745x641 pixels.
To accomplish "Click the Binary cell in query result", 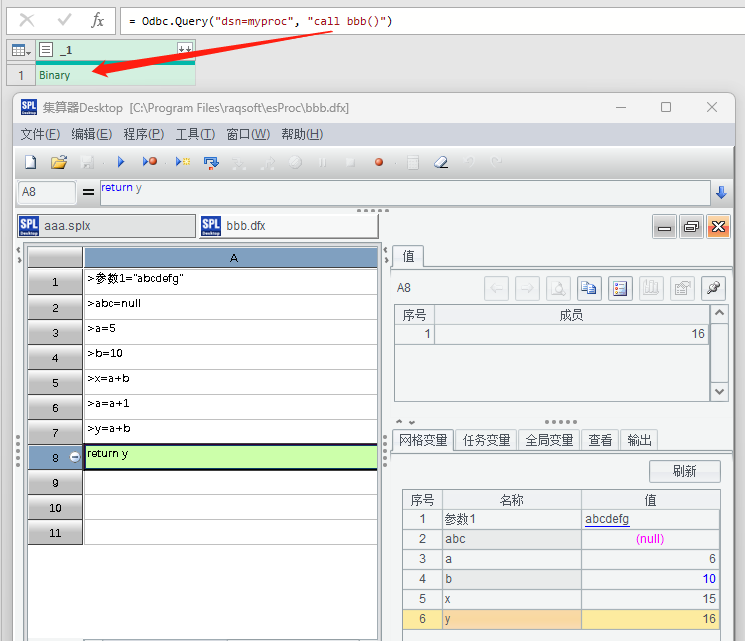I will point(55,75).
